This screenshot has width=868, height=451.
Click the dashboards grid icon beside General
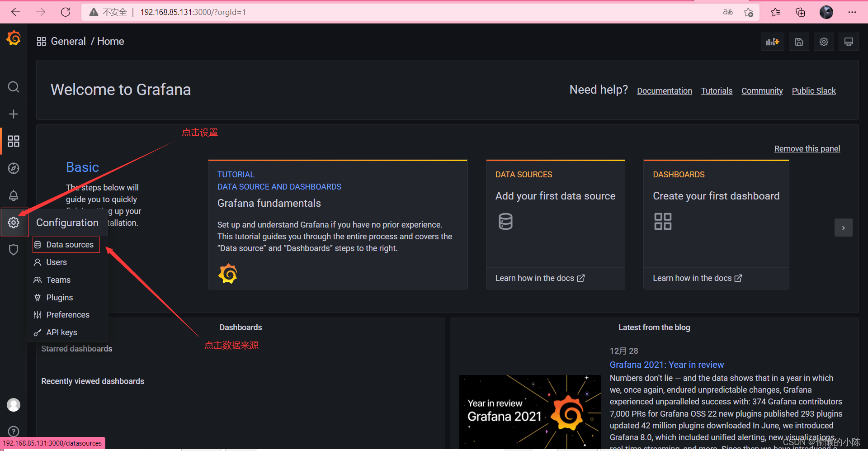[x=41, y=42]
